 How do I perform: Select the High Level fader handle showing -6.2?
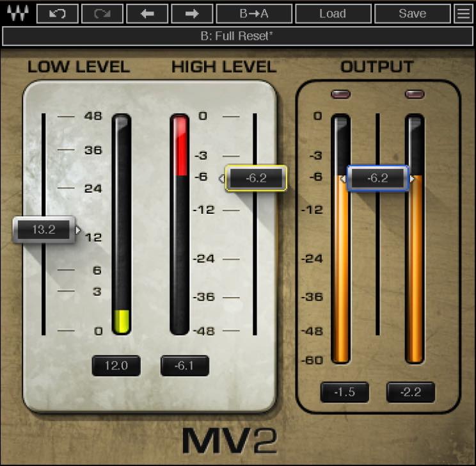coord(256,178)
